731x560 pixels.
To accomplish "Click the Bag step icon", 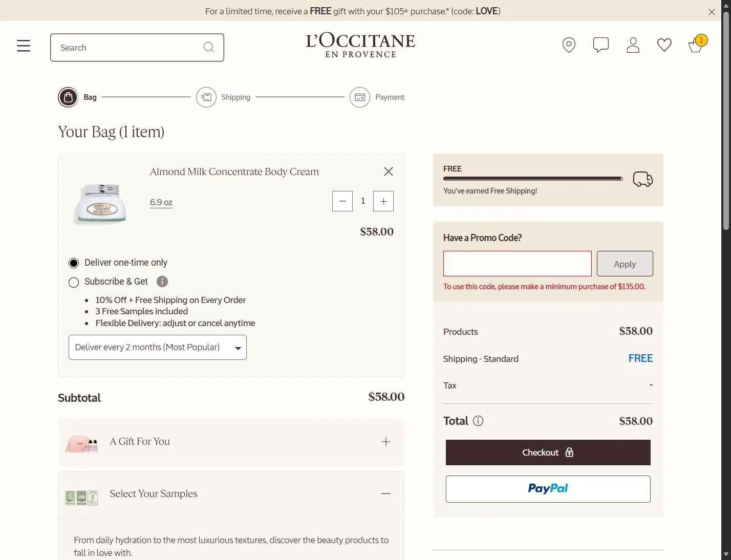I will click(68, 97).
